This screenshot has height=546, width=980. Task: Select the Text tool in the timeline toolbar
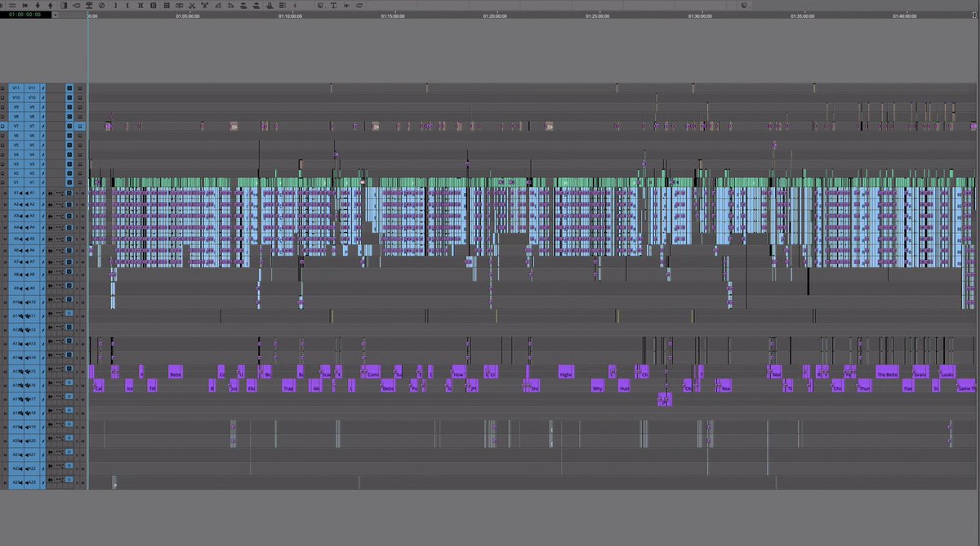pyautogui.click(x=333, y=5)
